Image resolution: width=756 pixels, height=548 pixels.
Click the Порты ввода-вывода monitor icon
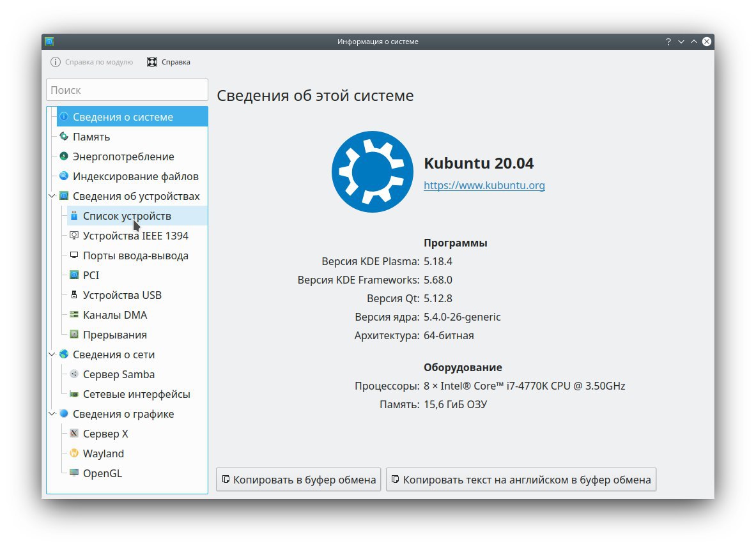(73, 255)
